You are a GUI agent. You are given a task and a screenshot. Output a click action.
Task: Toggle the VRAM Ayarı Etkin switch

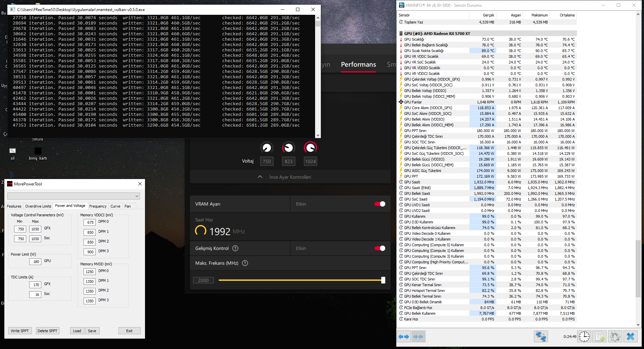tap(380, 204)
